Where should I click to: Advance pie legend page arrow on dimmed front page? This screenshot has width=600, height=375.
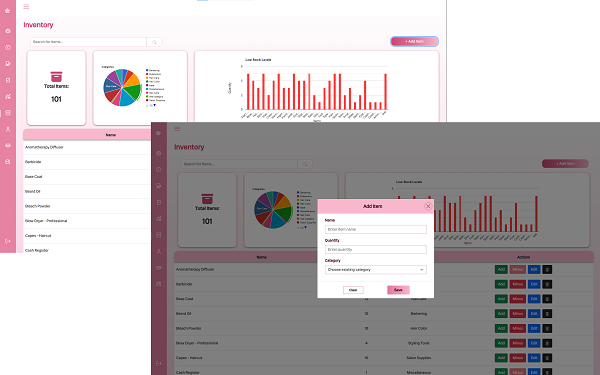tap(305, 227)
